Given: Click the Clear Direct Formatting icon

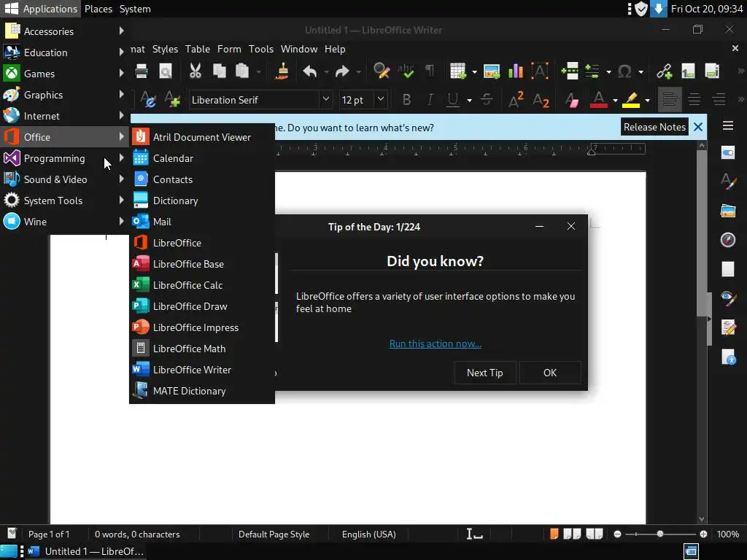Looking at the screenshot, I should click(571, 100).
